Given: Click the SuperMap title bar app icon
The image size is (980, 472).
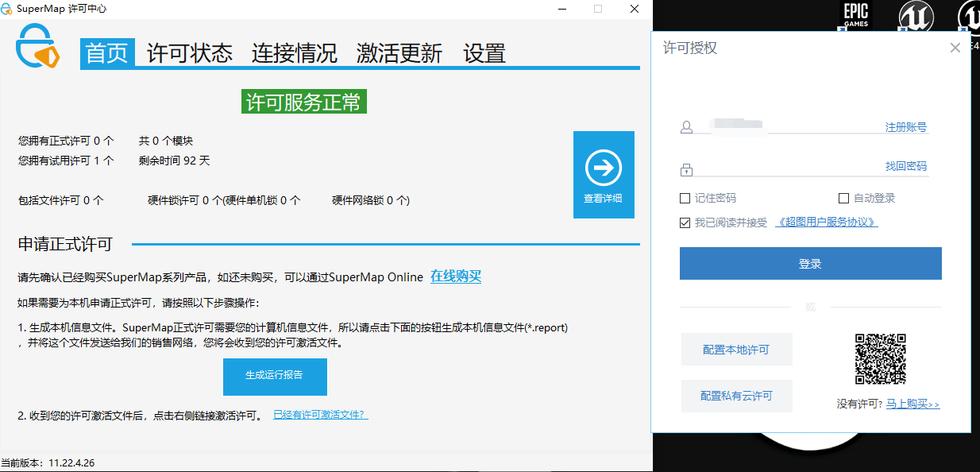Looking at the screenshot, I should 7,9.
